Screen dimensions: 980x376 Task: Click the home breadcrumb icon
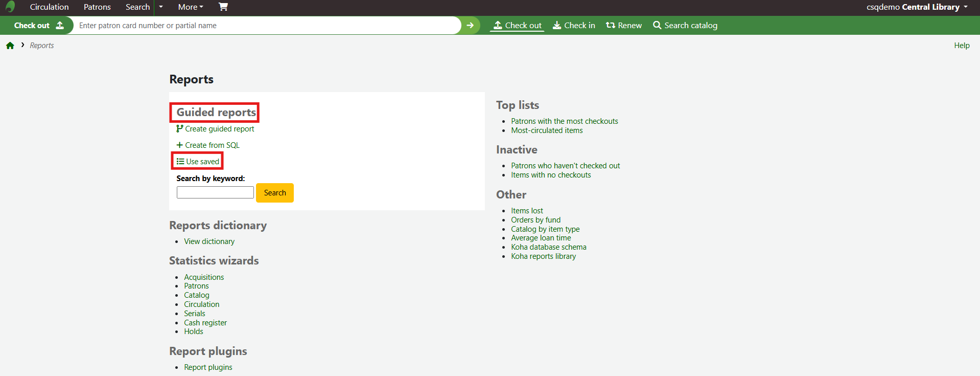click(10, 46)
